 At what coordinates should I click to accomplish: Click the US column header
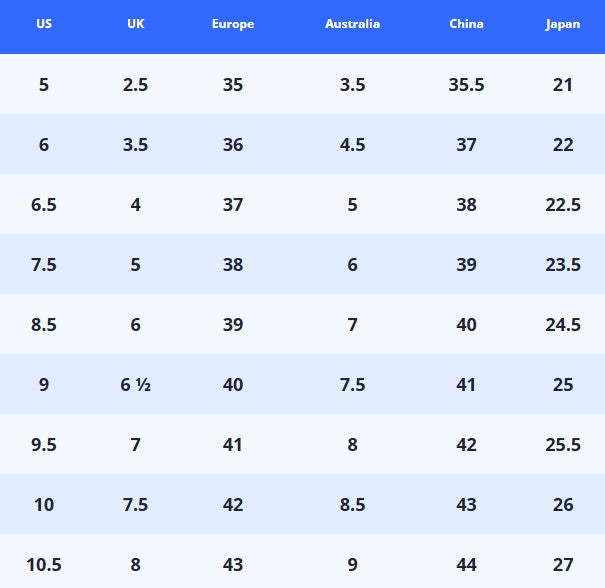click(44, 24)
